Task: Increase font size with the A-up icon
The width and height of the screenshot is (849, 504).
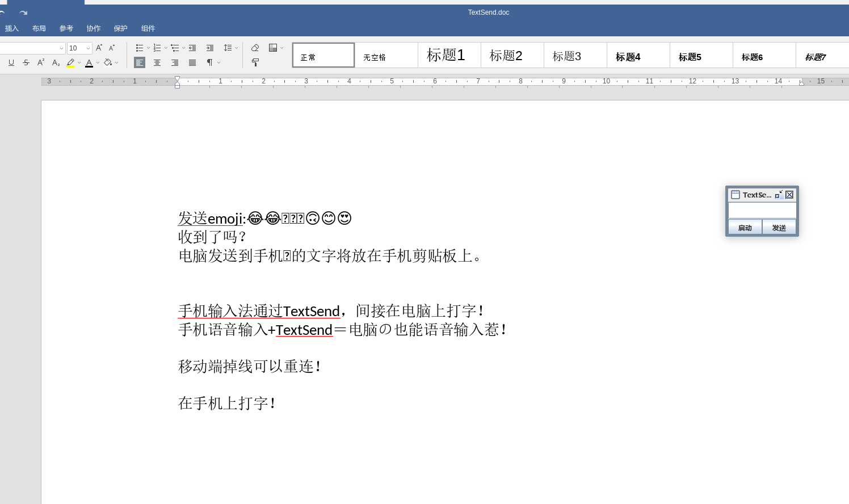Action: tap(99, 48)
